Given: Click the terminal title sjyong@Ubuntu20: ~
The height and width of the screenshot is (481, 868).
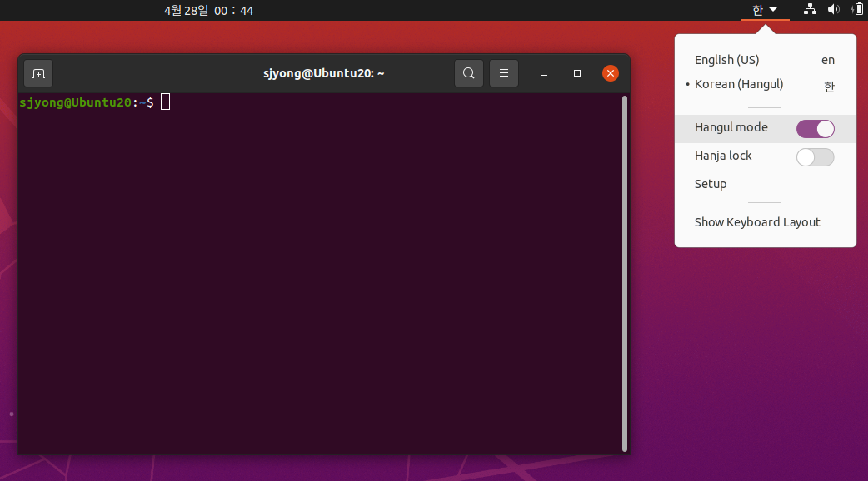Looking at the screenshot, I should pyautogui.click(x=324, y=73).
